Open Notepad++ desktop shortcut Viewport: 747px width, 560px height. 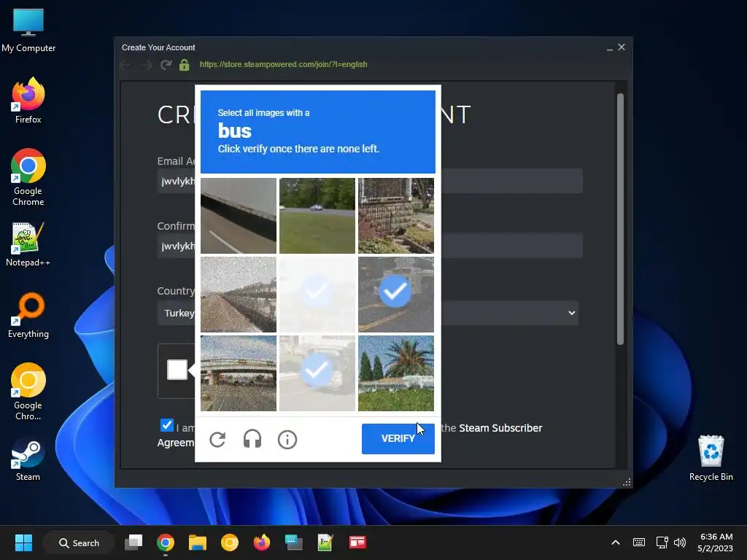pos(28,244)
